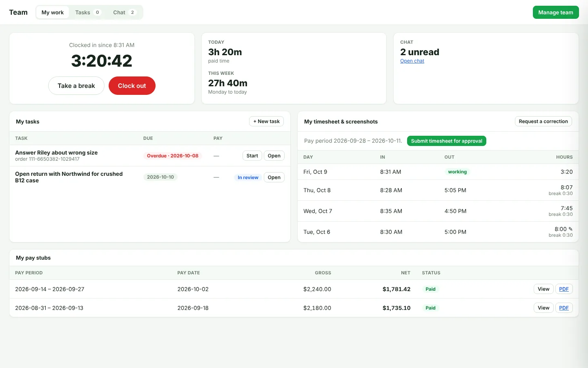Click the $2,240.00 gross amount
Viewport: 588px width, 368px height.
click(317, 289)
